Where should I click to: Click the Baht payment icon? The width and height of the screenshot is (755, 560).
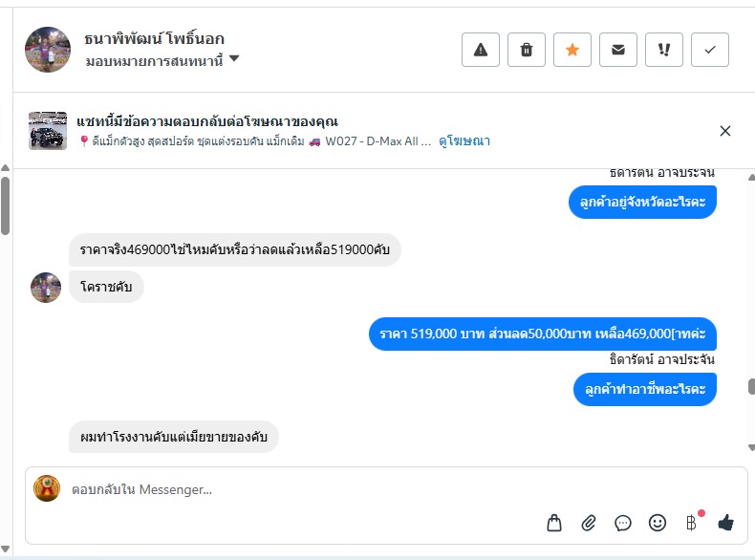click(692, 523)
